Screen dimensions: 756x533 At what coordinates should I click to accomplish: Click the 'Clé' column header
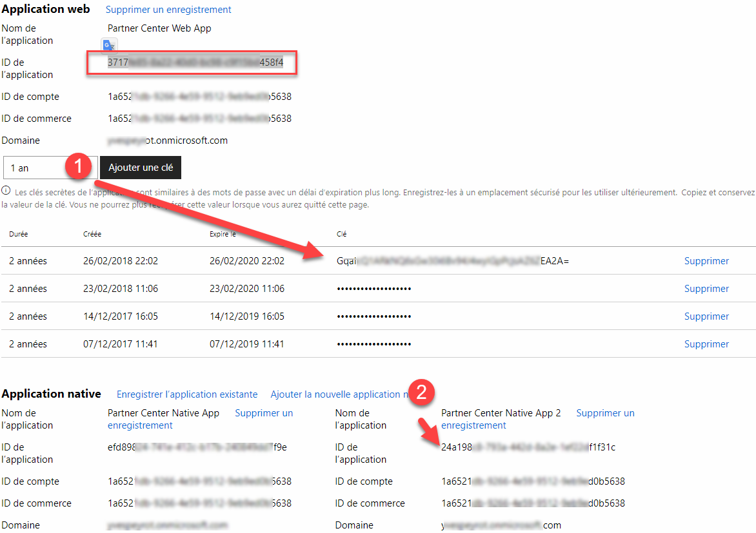tap(341, 234)
